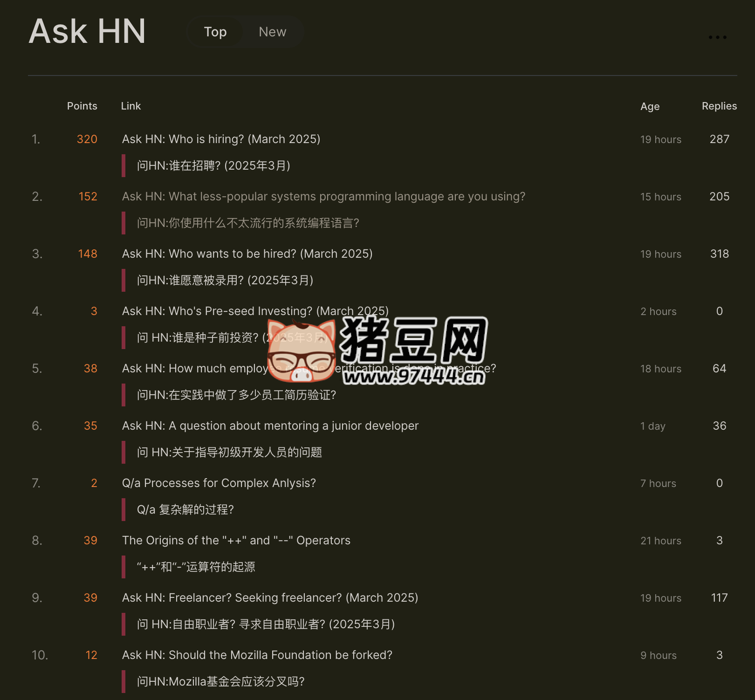Click the Replies column header
Screen dimensions: 755x700
[x=719, y=106]
